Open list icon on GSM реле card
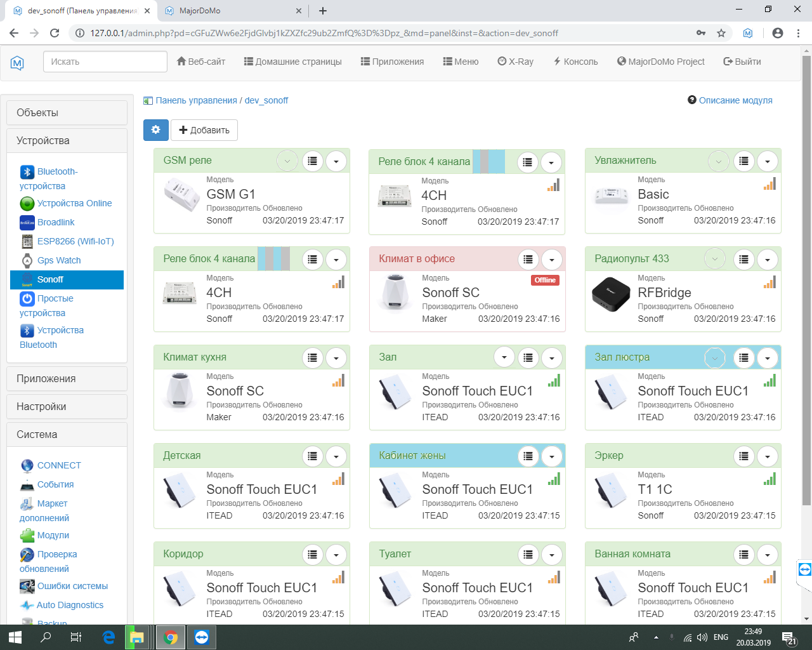Image resolution: width=812 pixels, height=650 pixels. point(312,161)
